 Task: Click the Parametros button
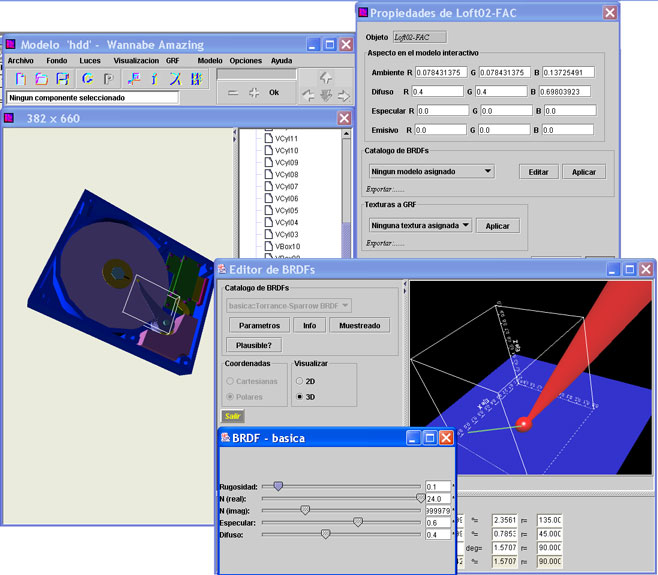tap(259, 325)
